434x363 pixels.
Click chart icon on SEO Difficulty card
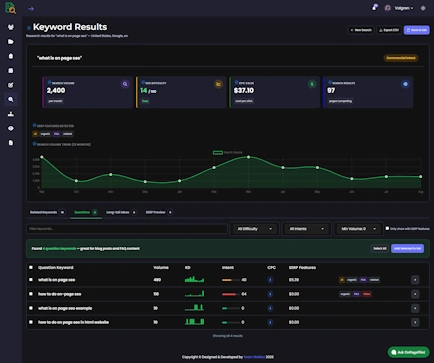point(218,84)
